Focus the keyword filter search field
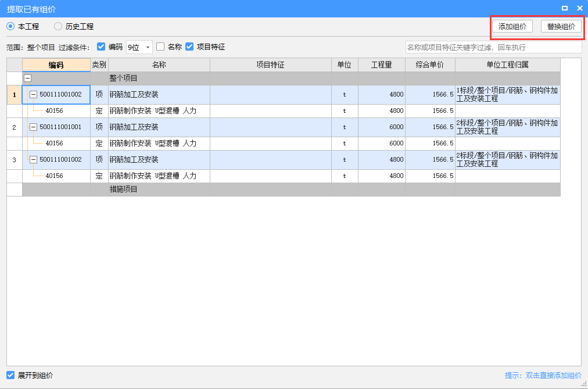 tap(493, 47)
